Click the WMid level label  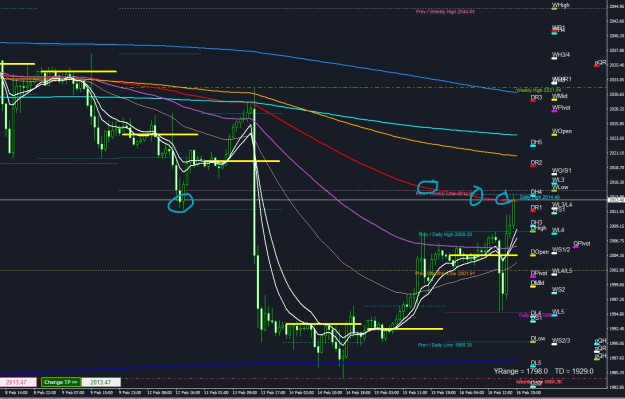pyautogui.click(x=560, y=96)
